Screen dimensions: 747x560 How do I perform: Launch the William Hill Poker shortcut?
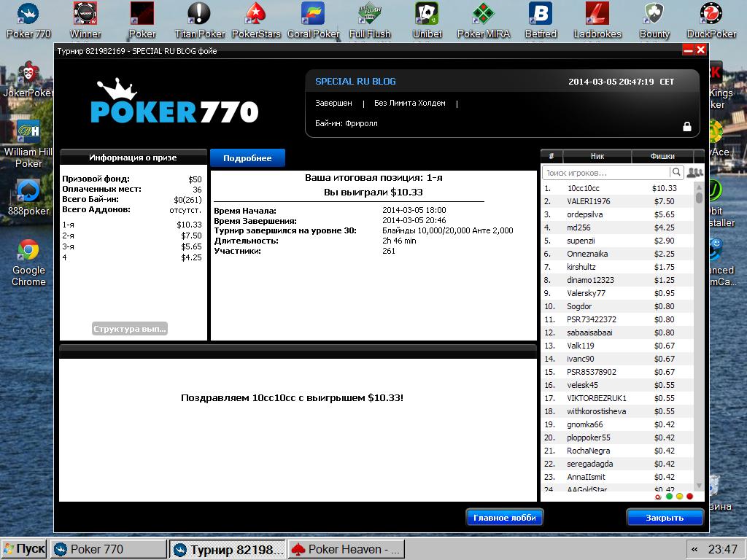coord(28,144)
